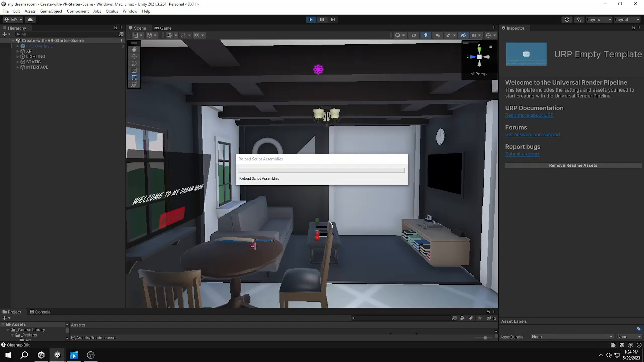The width and height of the screenshot is (644, 362).
Task: Select the Rect transform tool
Action: pyautogui.click(x=134, y=77)
